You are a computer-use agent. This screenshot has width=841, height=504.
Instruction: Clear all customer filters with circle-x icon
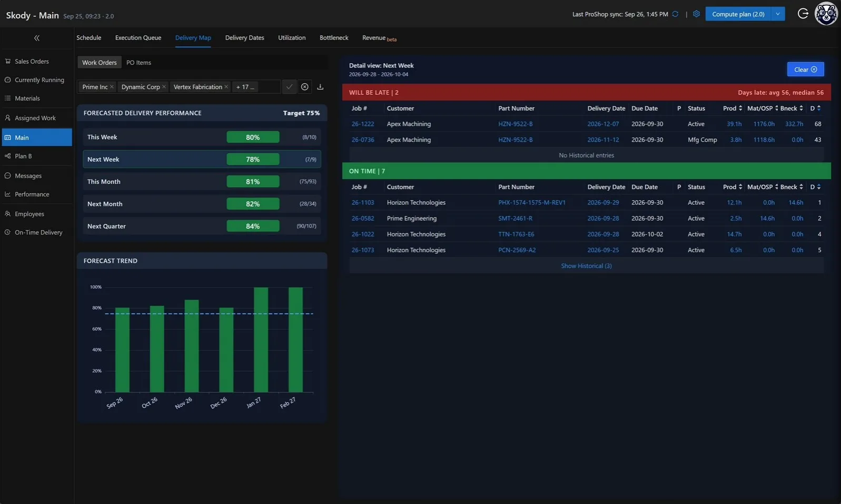point(304,87)
